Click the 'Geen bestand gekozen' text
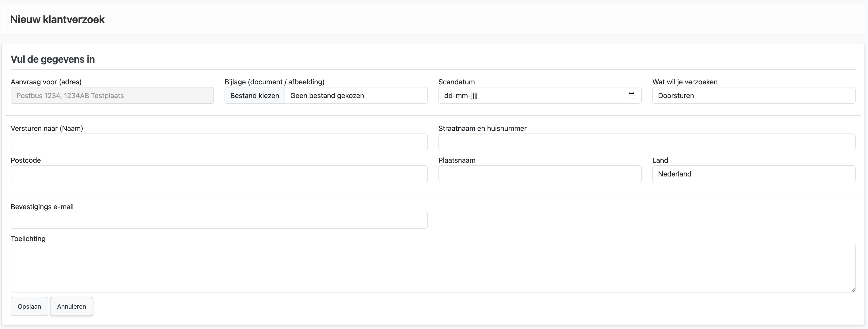Image resolution: width=868 pixels, height=329 pixels. pyautogui.click(x=327, y=96)
